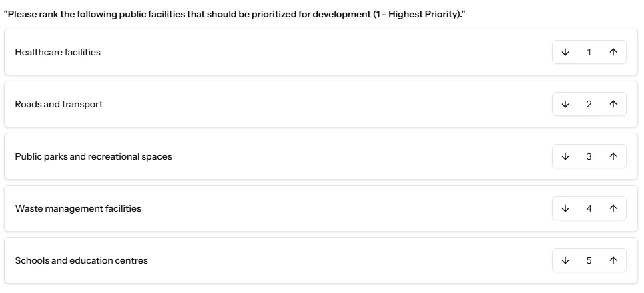The width and height of the screenshot is (644, 293).
Task: Click the Schools and education centres card
Action: pos(267,260)
